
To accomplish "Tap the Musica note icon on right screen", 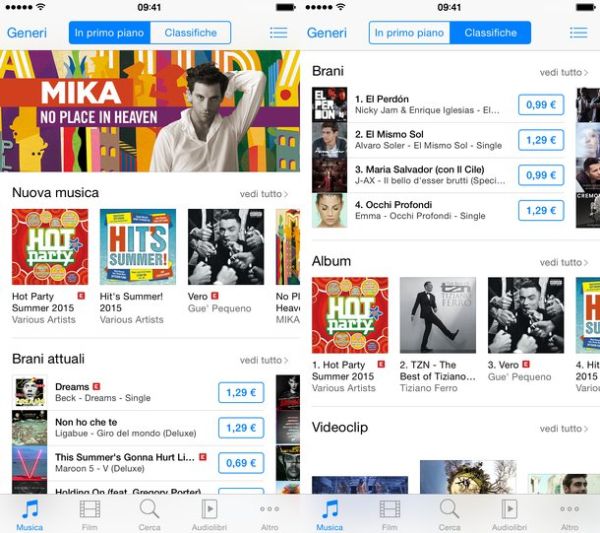I will point(330,509).
